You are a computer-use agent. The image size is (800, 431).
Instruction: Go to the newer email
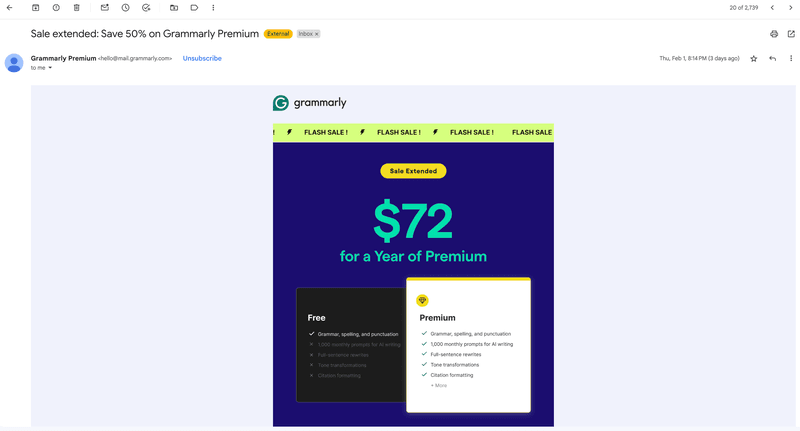point(772,8)
